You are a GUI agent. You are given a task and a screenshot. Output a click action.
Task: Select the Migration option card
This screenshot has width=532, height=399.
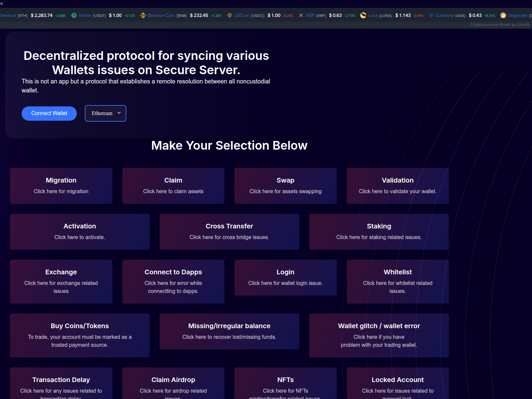[x=61, y=186]
